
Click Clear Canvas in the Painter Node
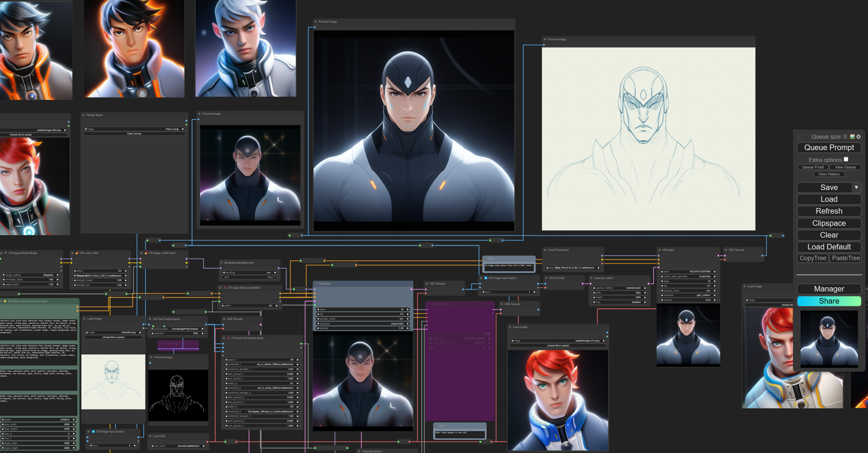pos(134,134)
